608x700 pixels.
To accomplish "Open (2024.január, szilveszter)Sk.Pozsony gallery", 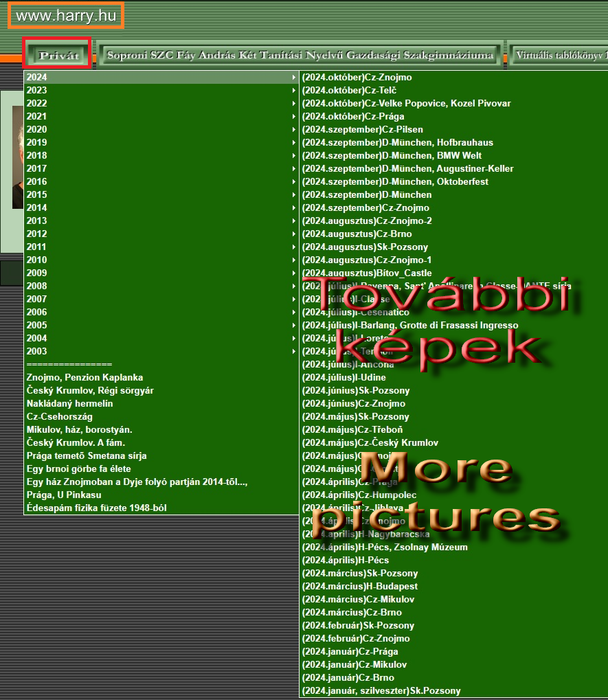I will point(381,691).
